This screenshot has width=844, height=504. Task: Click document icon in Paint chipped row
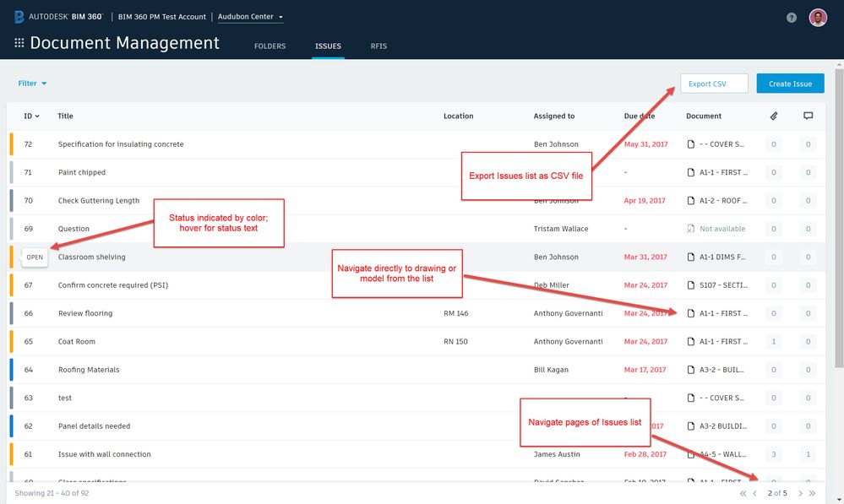click(690, 172)
